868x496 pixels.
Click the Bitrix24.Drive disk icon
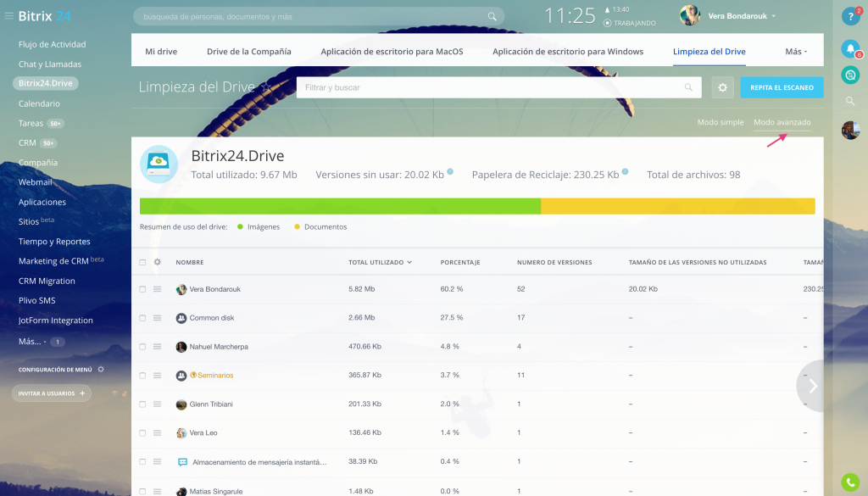159,164
